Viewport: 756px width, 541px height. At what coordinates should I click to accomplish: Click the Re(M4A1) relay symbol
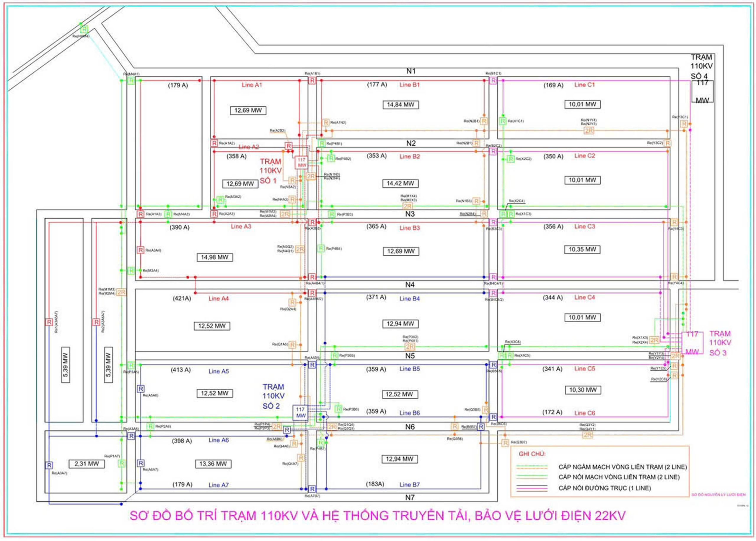(x=131, y=81)
